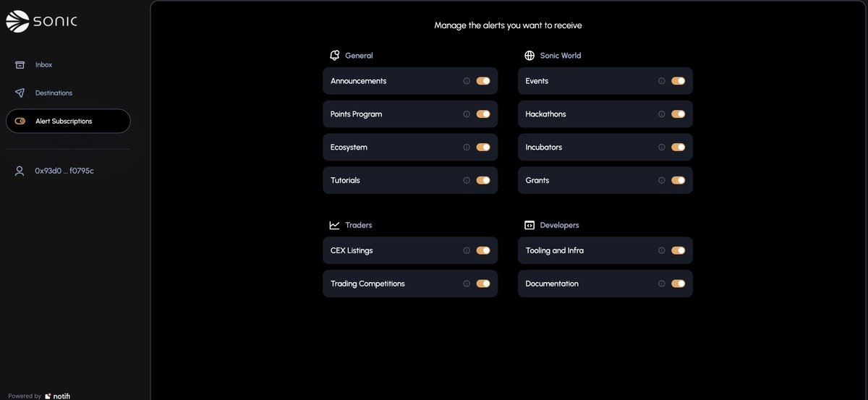
Task: Click the user profile icon
Action: point(20,171)
